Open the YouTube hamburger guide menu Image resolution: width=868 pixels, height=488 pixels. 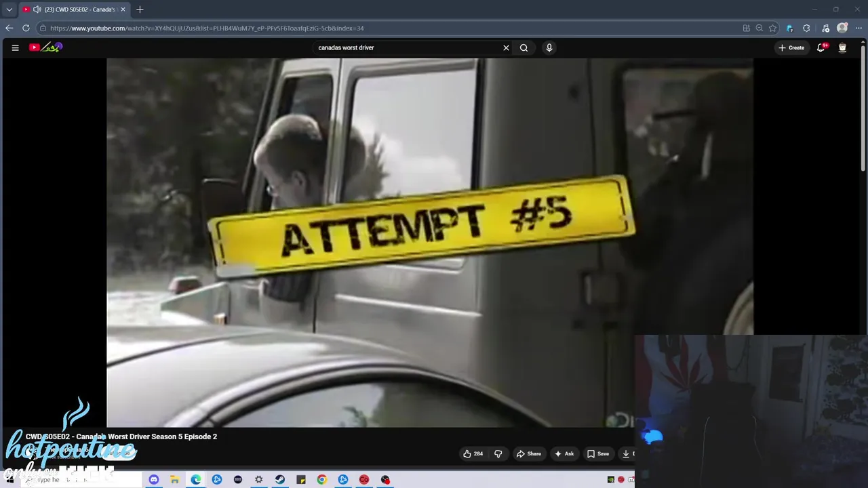click(x=15, y=47)
